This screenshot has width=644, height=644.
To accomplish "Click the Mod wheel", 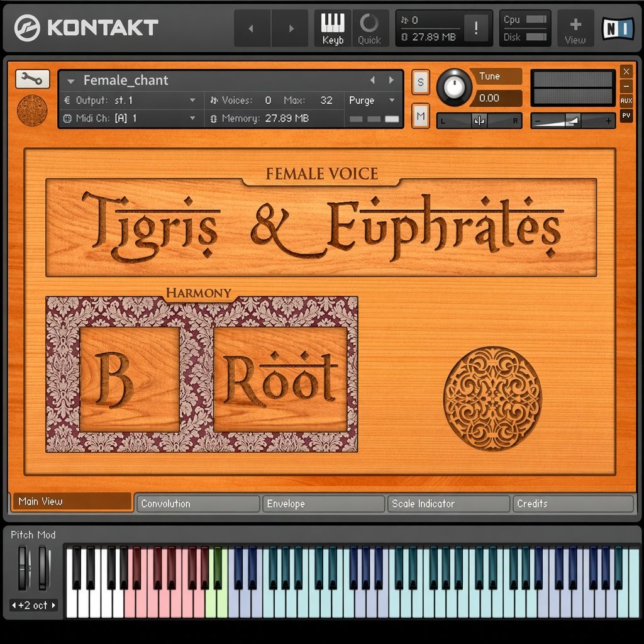I will 43,568.
